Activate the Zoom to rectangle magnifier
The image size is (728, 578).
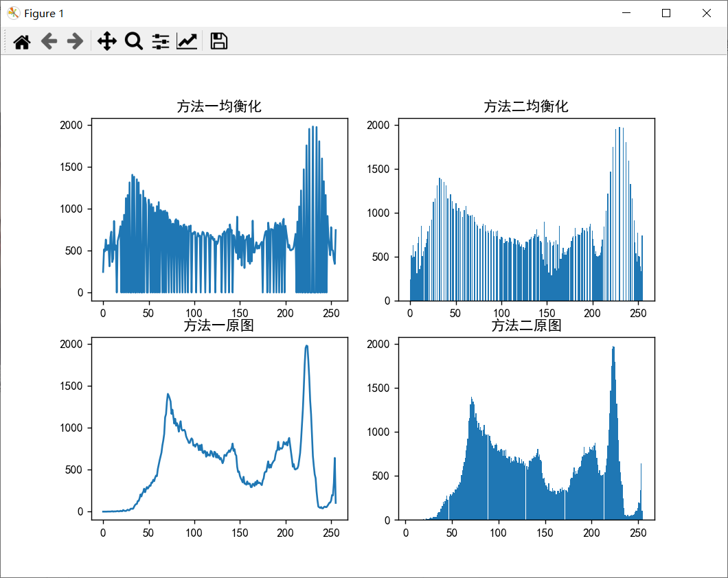pos(134,41)
